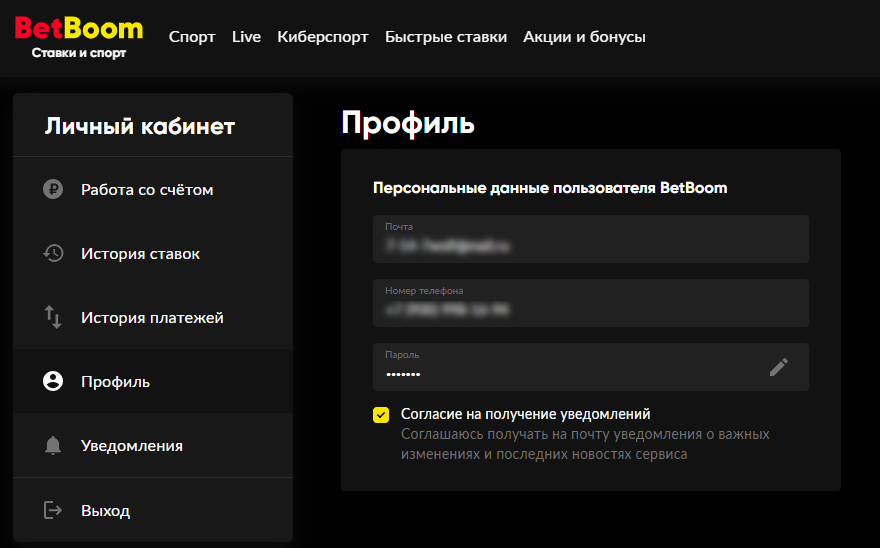880x548 pixels.
Task: Click the Личный кабинет heading
Action: [x=140, y=126]
